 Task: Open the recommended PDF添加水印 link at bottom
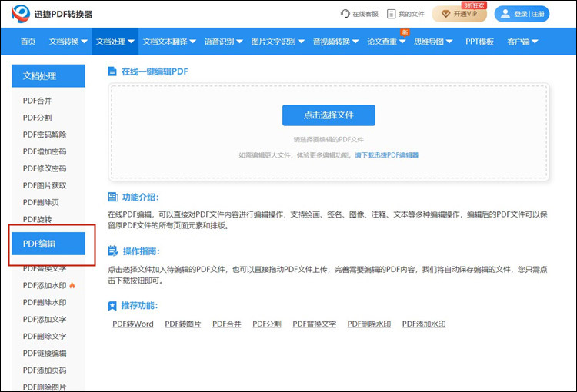(424, 324)
